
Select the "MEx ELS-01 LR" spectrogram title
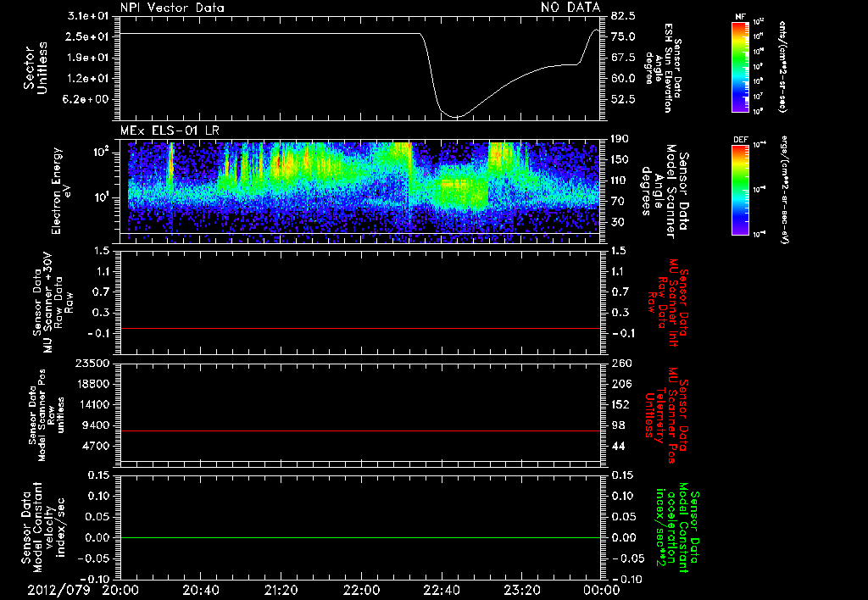(170, 131)
